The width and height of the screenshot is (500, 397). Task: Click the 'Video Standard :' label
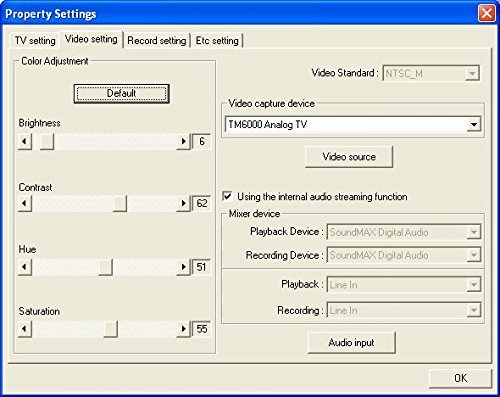pos(345,73)
